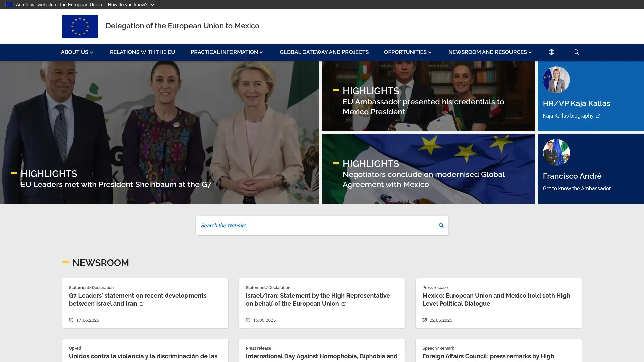Expand the "How do you know?" dropdown
Screen dimensions: 644x362
pyautogui.click(x=131, y=5)
